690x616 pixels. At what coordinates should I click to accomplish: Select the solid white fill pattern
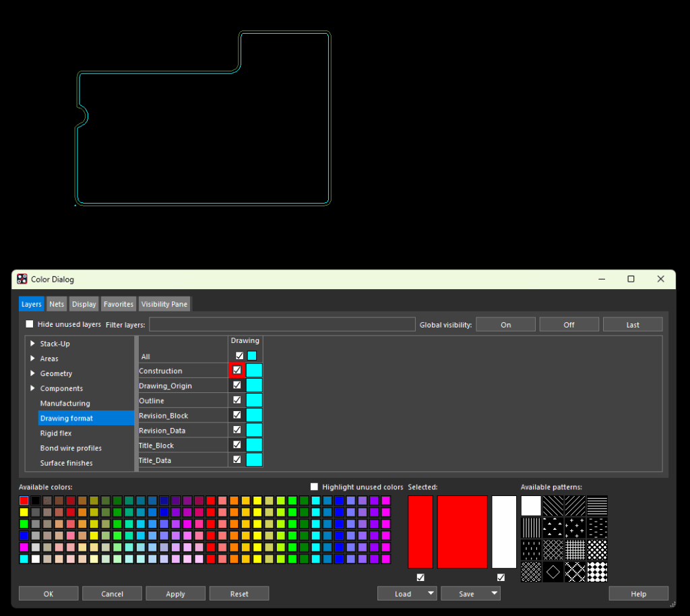tap(531, 505)
